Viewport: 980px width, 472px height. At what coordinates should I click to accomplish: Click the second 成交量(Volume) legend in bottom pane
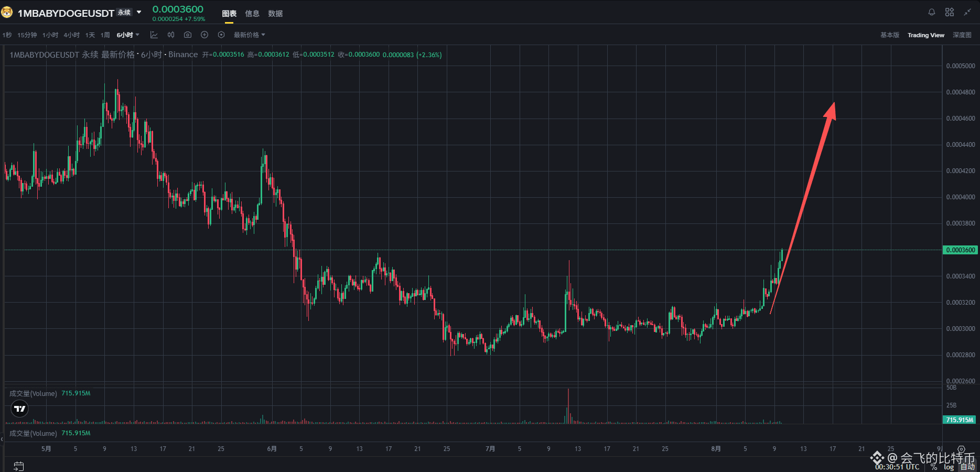pyautogui.click(x=33, y=433)
